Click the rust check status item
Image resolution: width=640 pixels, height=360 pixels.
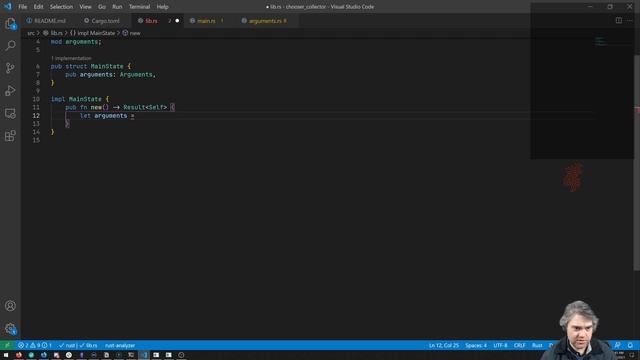coord(78,345)
